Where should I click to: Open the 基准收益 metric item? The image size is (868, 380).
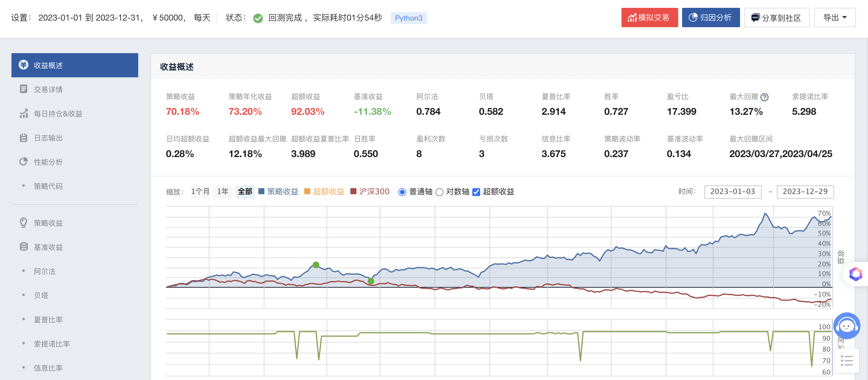point(75,247)
